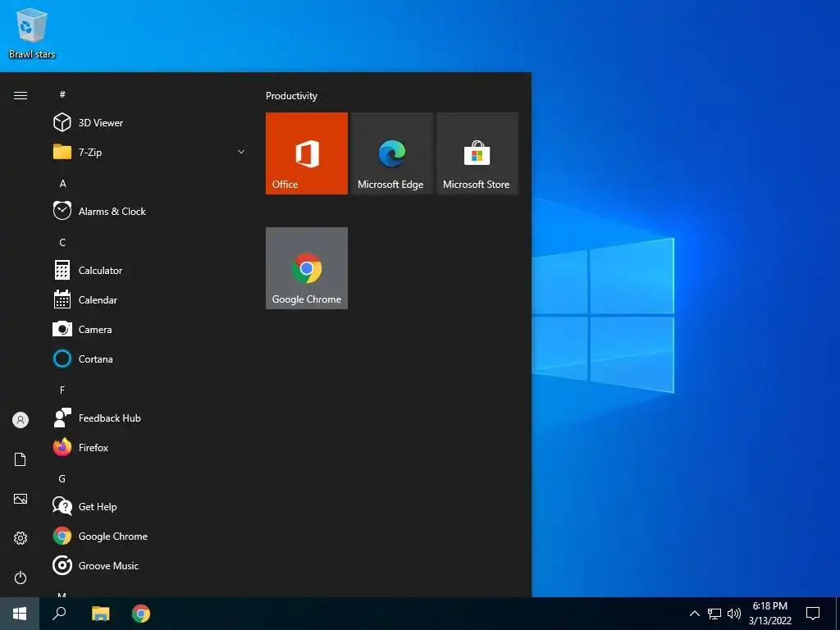Show hidden system tray icons
The image size is (840, 630).
coord(694,614)
